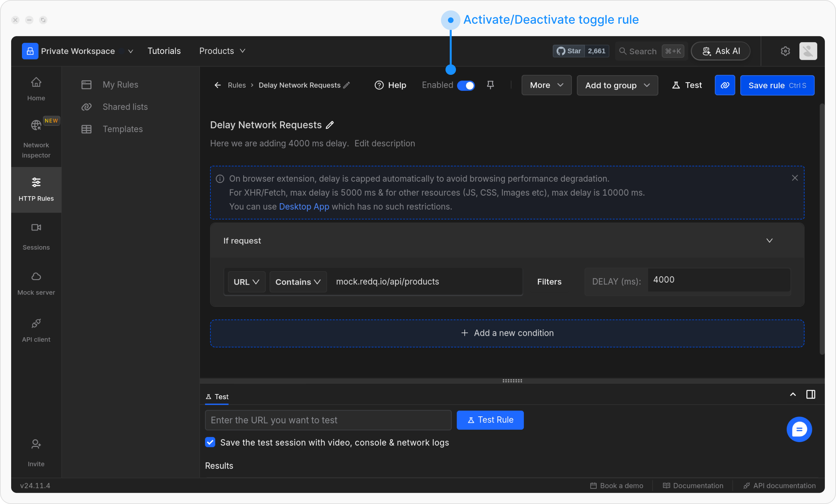Open the chat support bubble

799,429
